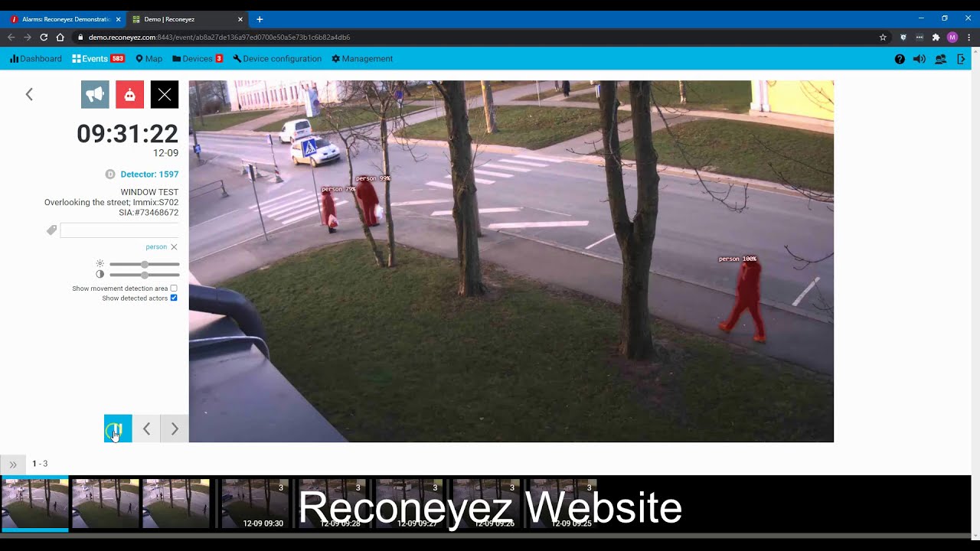Viewport: 980px width, 551px height.
Task: Open Device configuration page
Action: 277,59
